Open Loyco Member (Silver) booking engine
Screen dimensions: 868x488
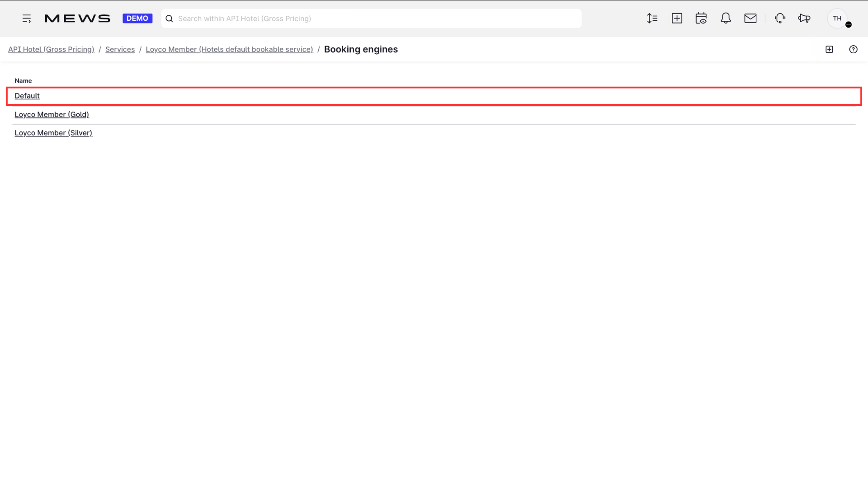(x=53, y=133)
